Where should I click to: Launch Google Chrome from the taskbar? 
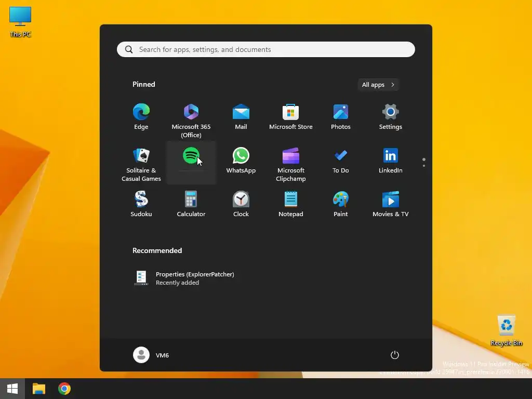pyautogui.click(x=64, y=389)
